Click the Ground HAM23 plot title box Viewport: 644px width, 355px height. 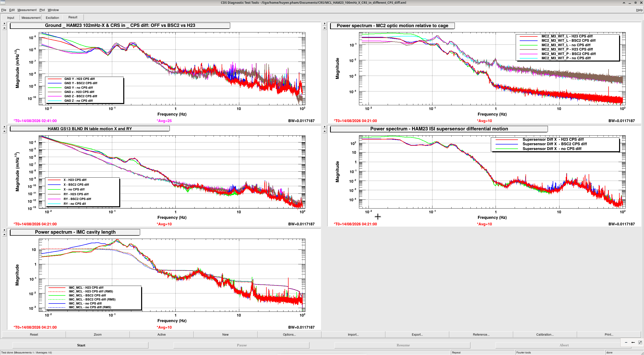pyautogui.click(x=120, y=26)
